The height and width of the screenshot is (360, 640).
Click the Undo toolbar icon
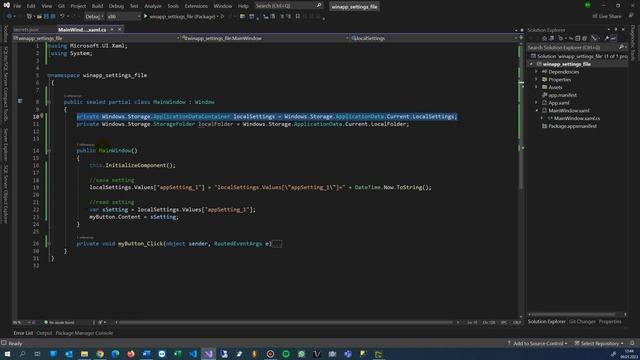point(62,16)
